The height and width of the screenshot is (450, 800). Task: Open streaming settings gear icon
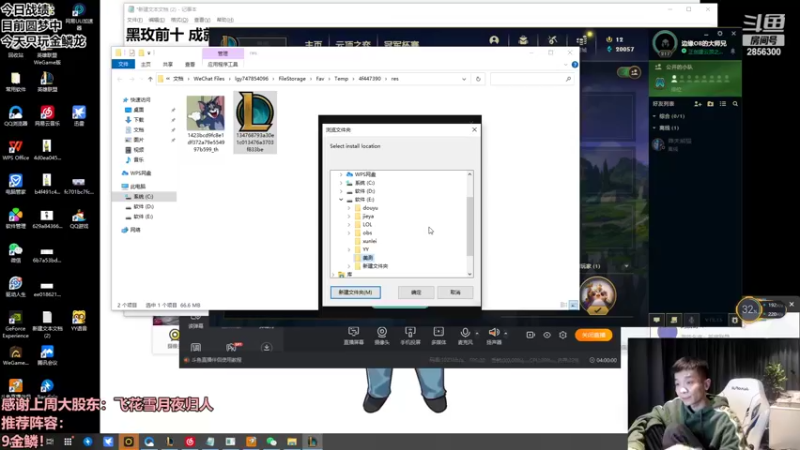point(563,335)
